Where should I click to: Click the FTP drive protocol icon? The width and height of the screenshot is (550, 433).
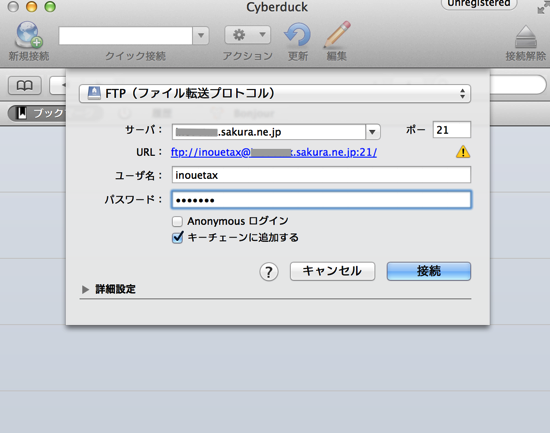click(94, 93)
